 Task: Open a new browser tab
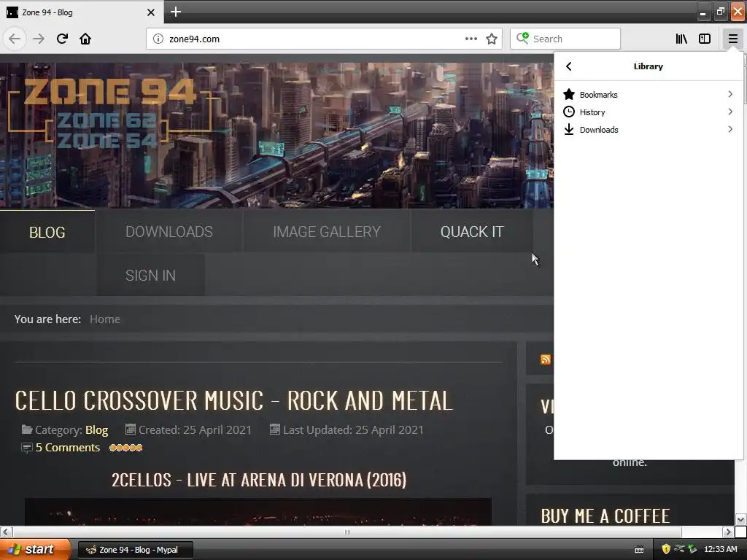[175, 12]
